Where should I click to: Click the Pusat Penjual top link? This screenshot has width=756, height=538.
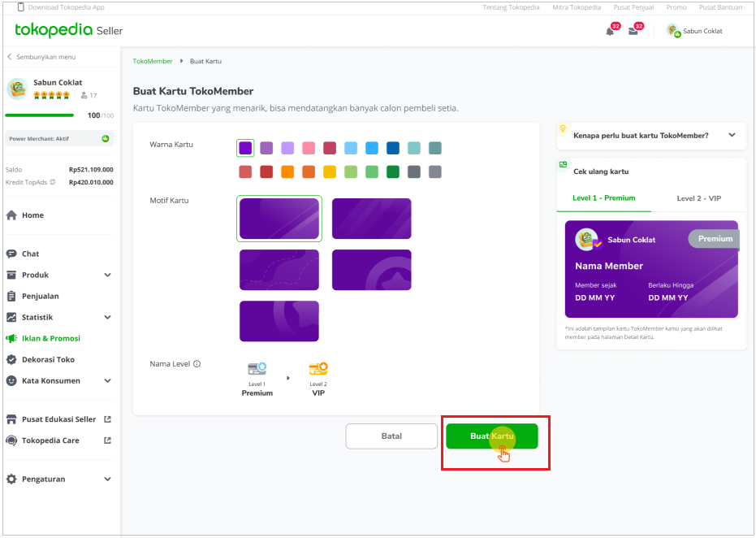coord(633,7)
